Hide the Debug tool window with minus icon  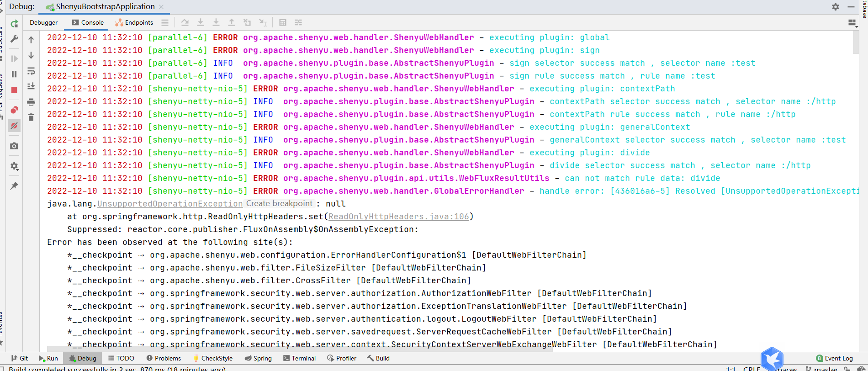click(x=851, y=7)
